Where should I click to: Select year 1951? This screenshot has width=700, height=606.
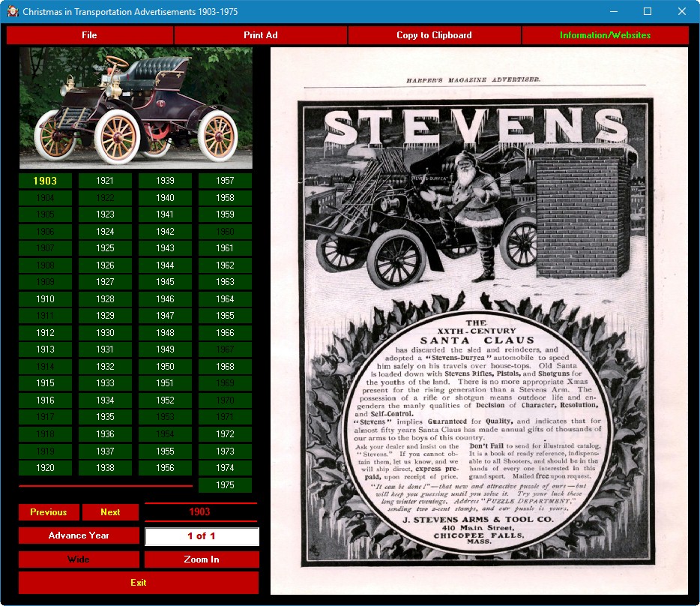click(x=165, y=383)
